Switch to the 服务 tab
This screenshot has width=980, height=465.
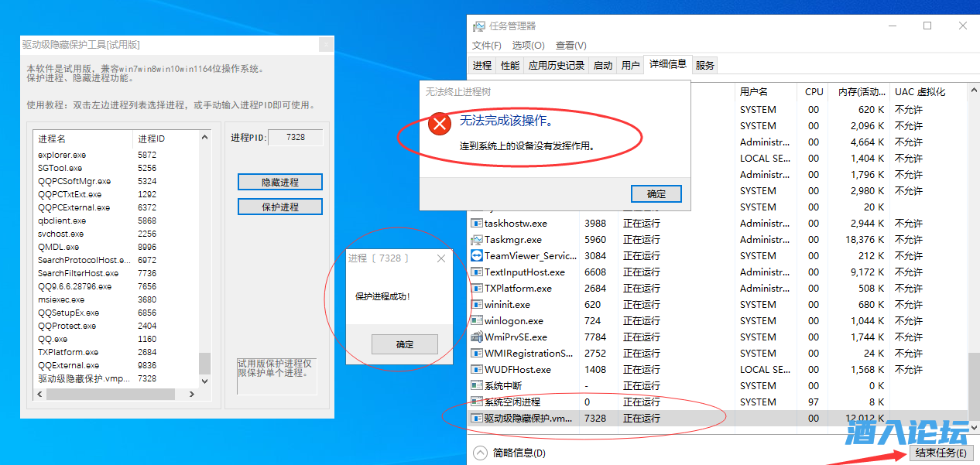(x=704, y=66)
